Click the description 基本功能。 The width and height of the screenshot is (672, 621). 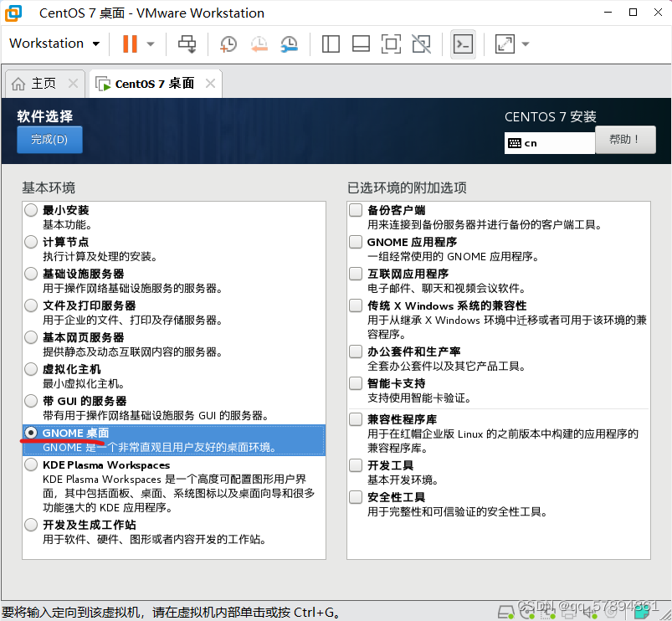(67, 224)
